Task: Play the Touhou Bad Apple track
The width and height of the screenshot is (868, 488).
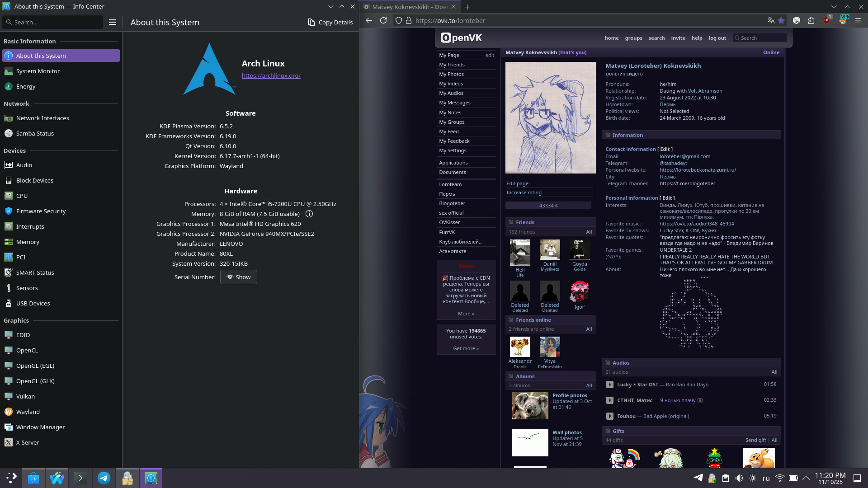Action: click(x=609, y=416)
